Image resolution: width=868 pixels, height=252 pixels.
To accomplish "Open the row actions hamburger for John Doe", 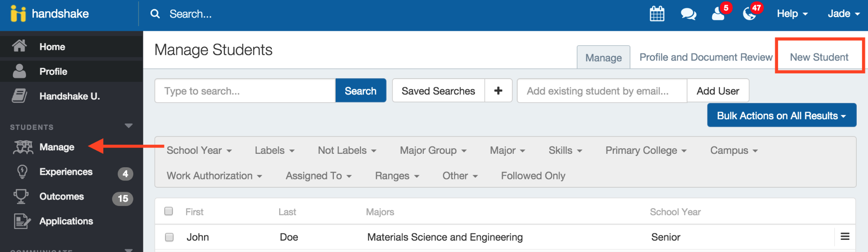I will tap(845, 236).
